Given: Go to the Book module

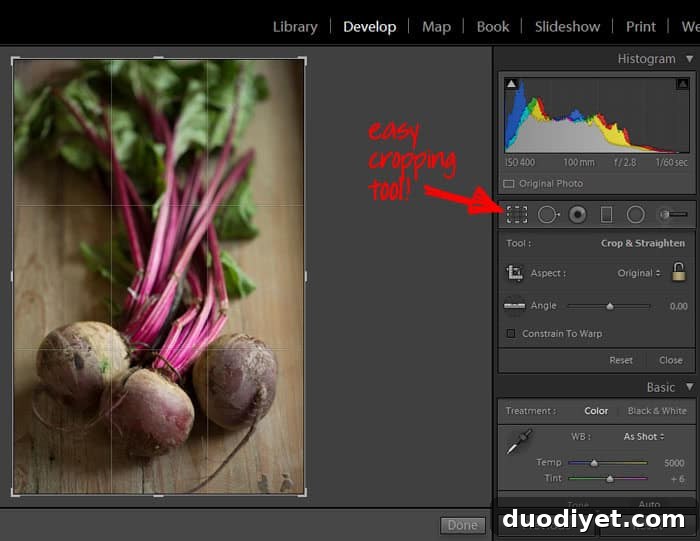Looking at the screenshot, I should coord(493,27).
